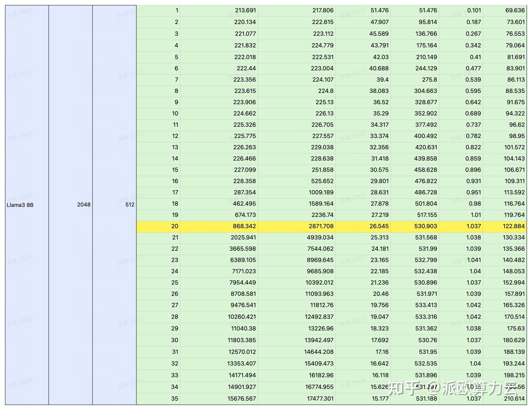Click the Llama3 8B model cell
The image size is (532, 410).
pyautogui.click(x=20, y=205)
